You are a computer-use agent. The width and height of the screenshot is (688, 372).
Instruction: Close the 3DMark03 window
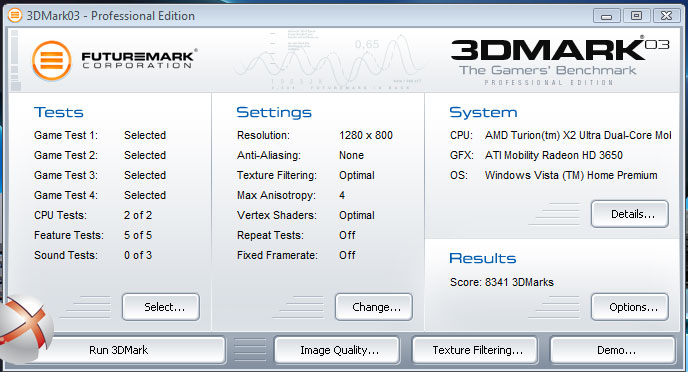click(x=666, y=16)
